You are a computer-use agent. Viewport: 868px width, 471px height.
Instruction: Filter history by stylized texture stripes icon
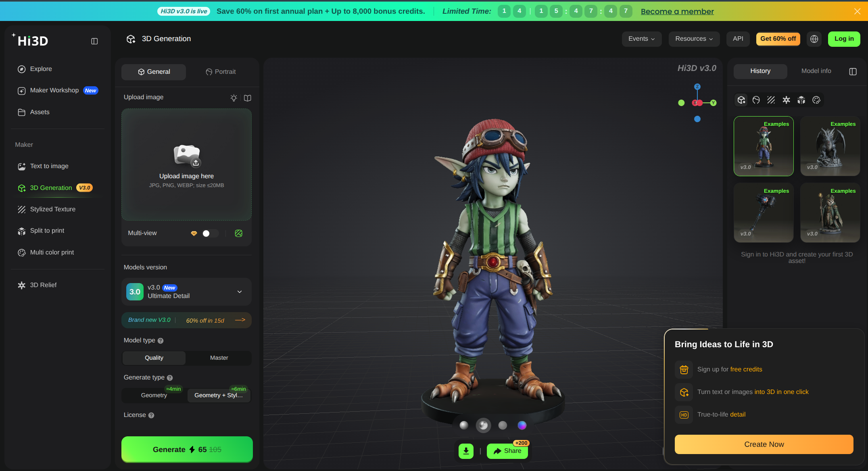click(x=771, y=100)
